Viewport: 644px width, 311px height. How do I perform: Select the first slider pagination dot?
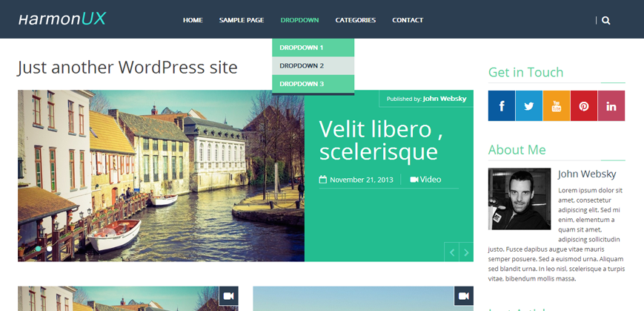tap(39, 249)
